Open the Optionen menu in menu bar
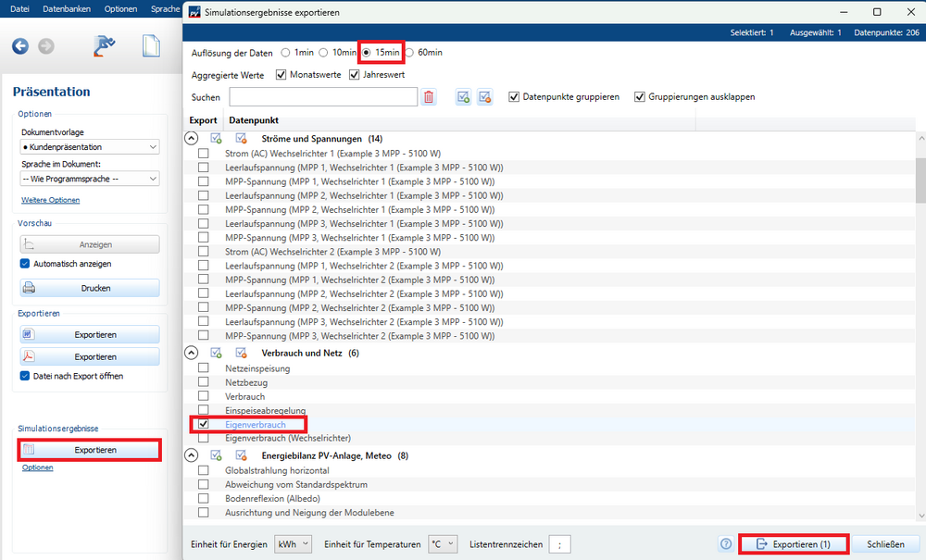The height and width of the screenshot is (560, 926). pos(120,8)
